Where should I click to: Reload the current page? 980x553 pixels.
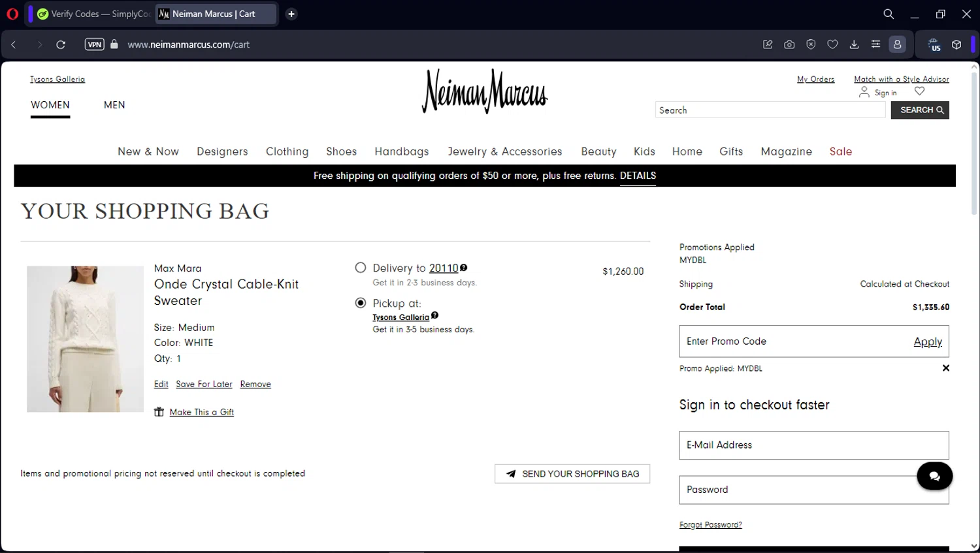[x=61, y=44]
